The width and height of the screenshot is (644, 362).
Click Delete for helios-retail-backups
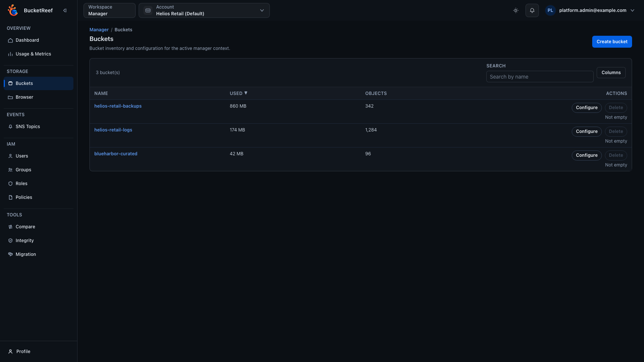tap(616, 108)
